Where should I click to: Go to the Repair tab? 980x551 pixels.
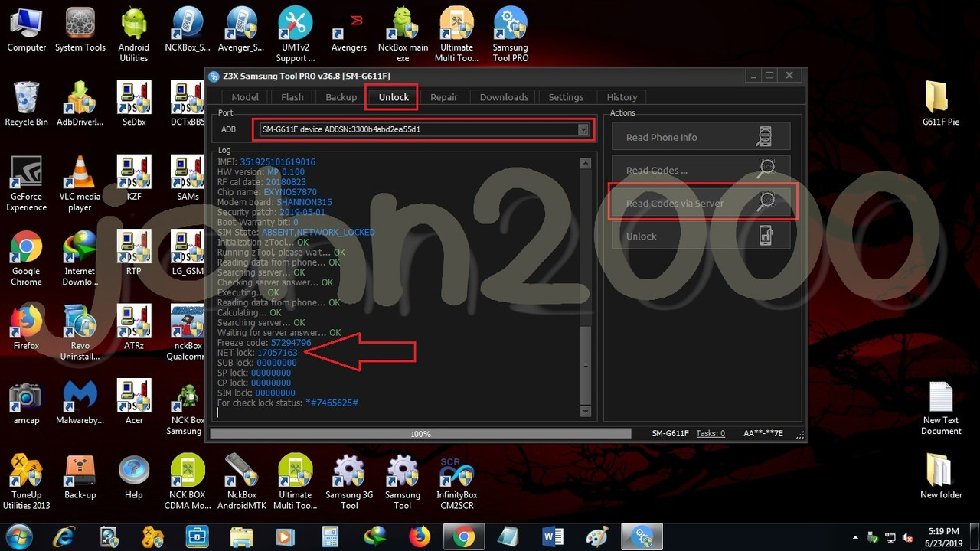443,97
